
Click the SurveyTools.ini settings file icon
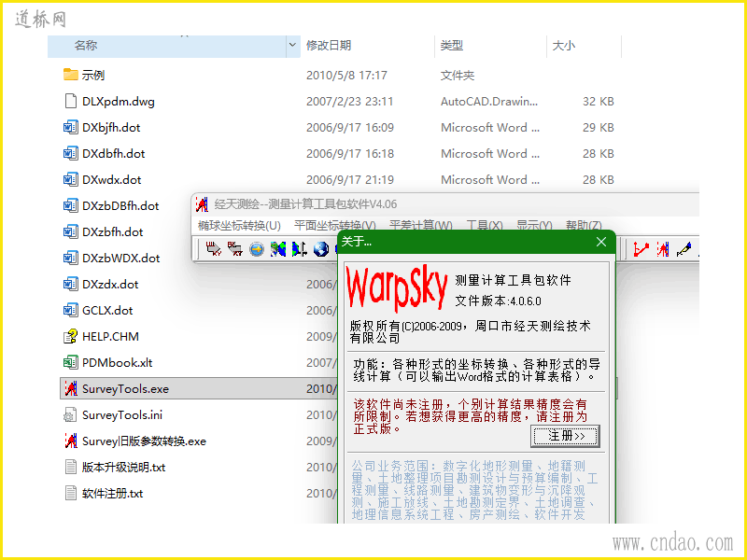(71, 414)
